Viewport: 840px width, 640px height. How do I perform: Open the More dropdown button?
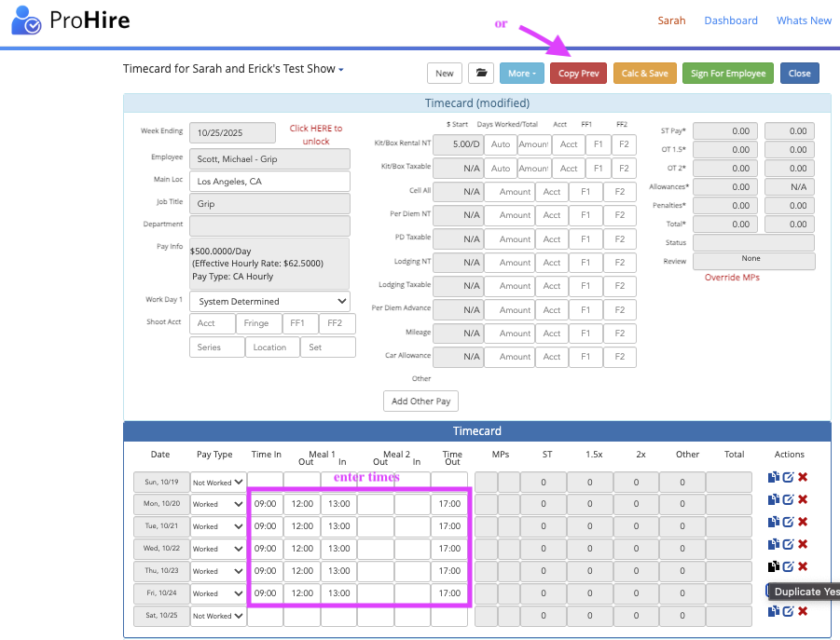(522, 74)
